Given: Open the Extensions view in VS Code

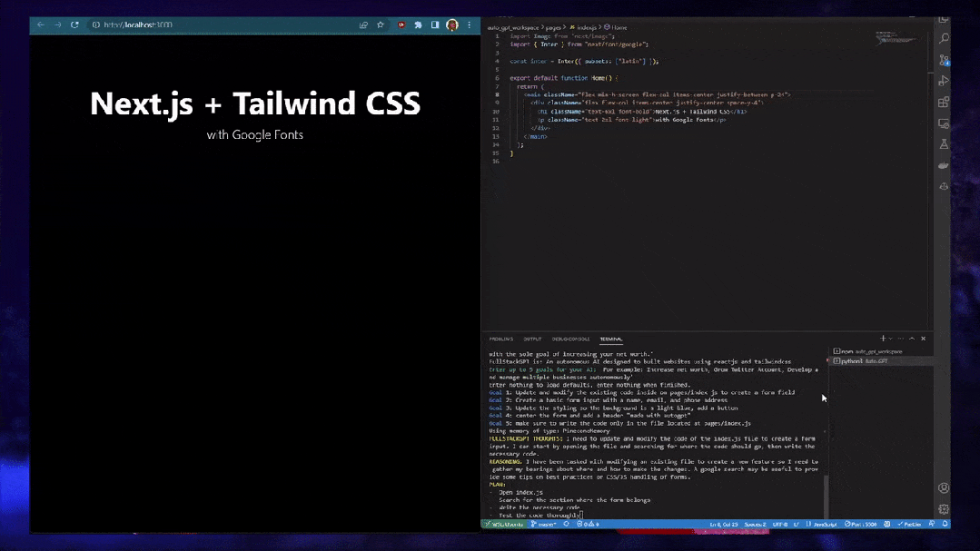Looking at the screenshot, I should [944, 102].
